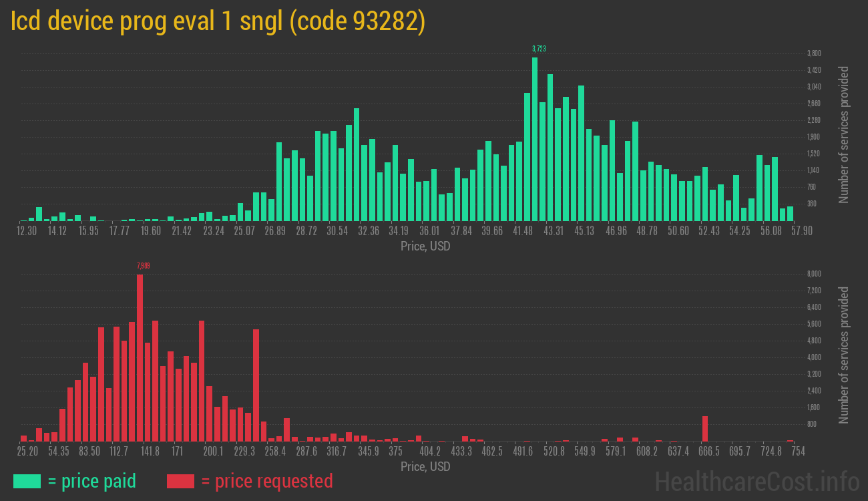Click the green price paid legend swatch
Screen dimensions: 868x501
[27, 481]
